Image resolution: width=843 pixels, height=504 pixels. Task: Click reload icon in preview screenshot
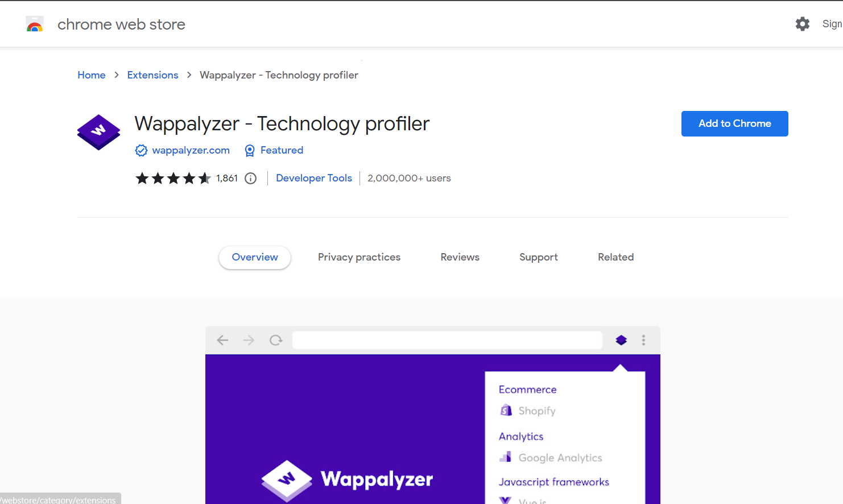(276, 340)
